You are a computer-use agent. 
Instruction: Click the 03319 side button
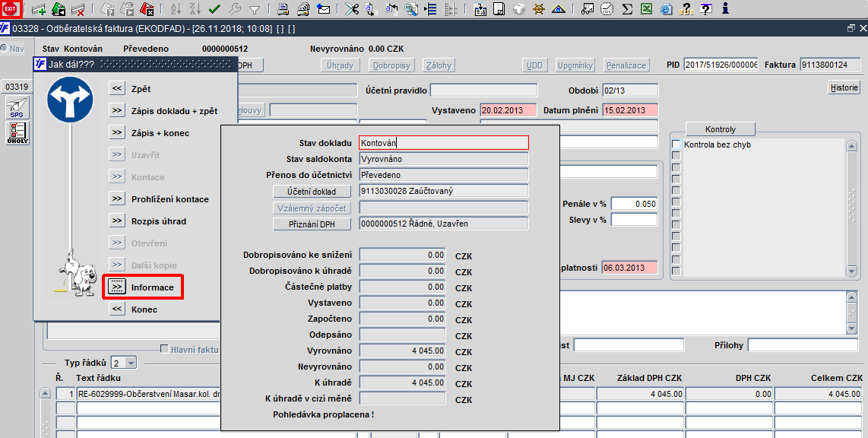[x=17, y=87]
